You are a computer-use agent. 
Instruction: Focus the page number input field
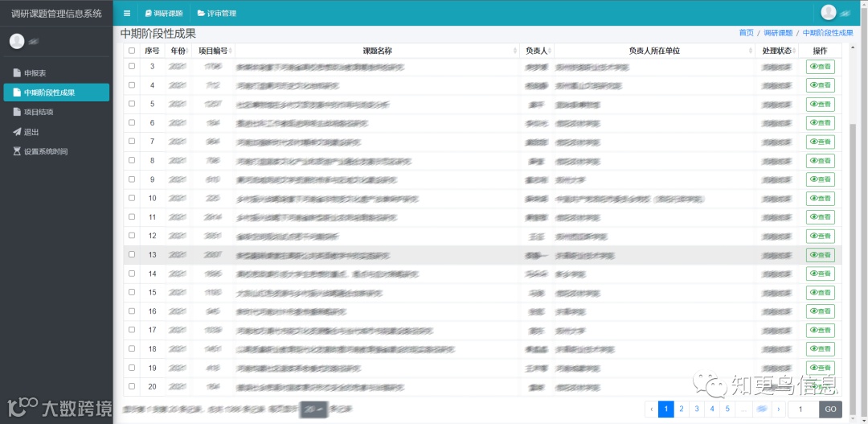(x=803, y=409)
